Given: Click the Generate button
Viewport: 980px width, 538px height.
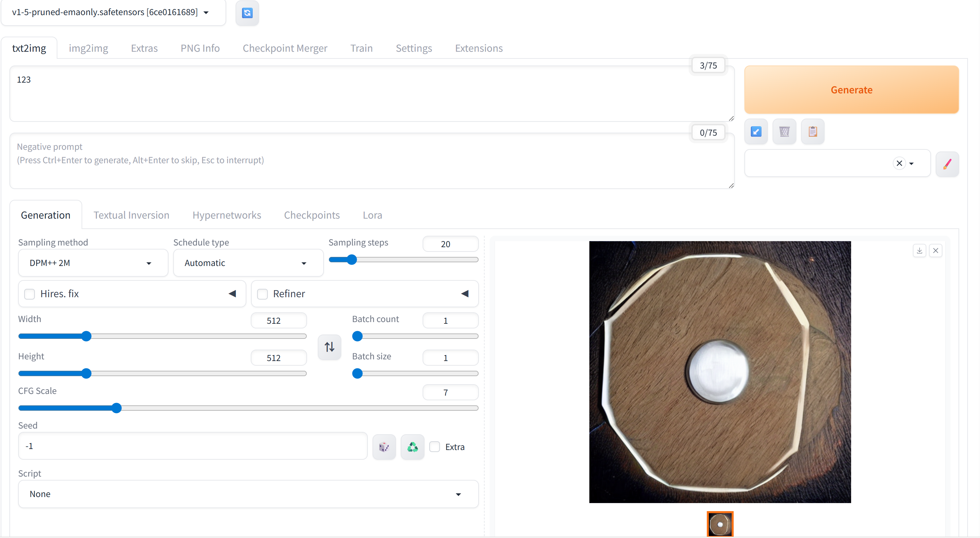Looking at the screenshot, I should coord(851,90).
